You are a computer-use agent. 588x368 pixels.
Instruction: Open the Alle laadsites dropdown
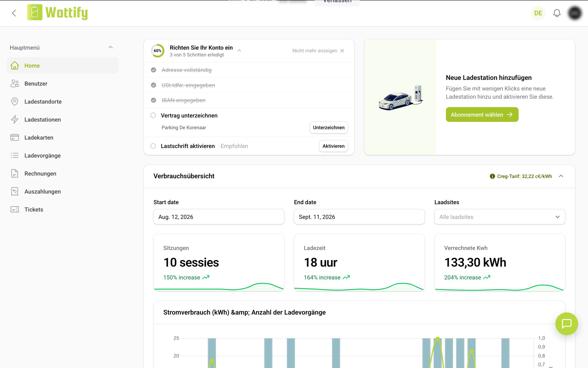click(x=500, y=217)
